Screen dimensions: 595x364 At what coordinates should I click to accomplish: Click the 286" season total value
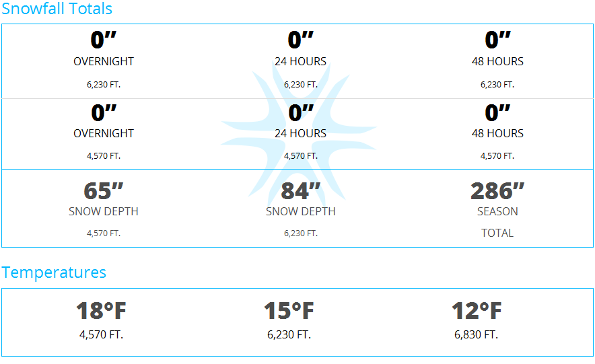[497, 190]
